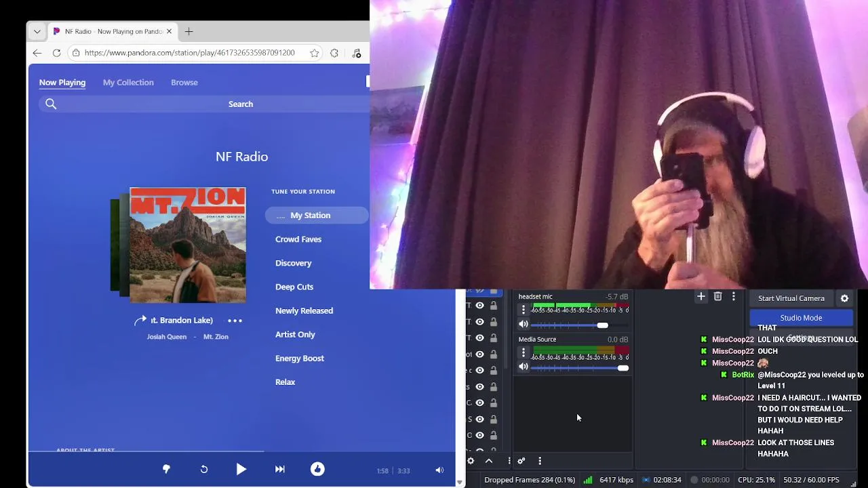This screenshot has height=488, width=868.
Task: Choose the Relax station mode
Action: tap(285, 382)
